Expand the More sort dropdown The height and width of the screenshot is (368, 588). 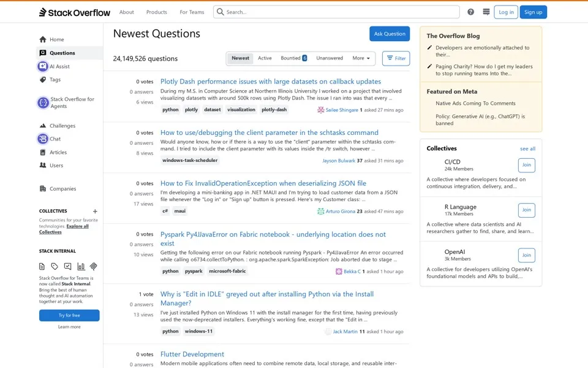[361, 58]
